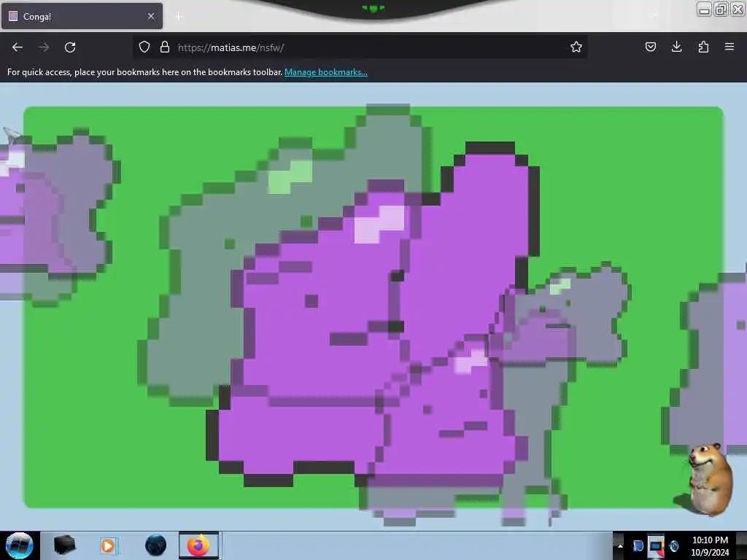Click the Manage bookmarks link
The image size is (747, 560).
[326, 72]
